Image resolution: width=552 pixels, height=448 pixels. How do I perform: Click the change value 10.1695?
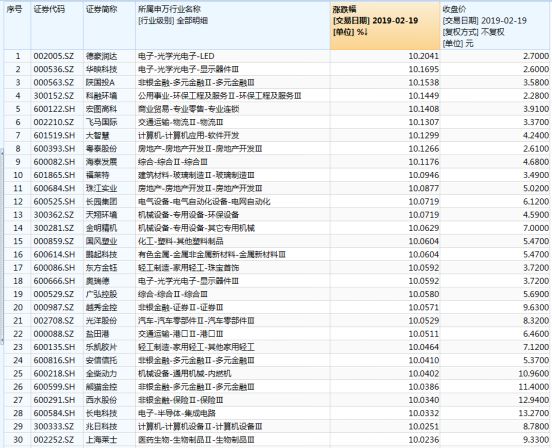[x=424, y=69]
